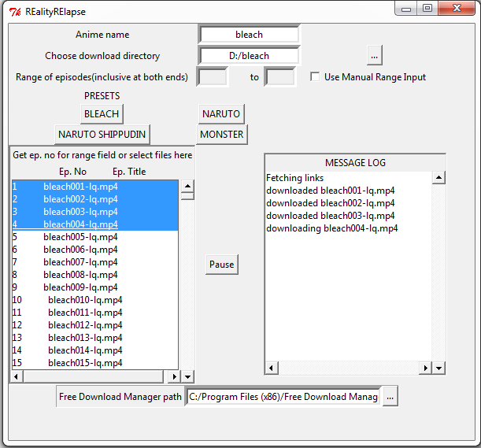Click episode list scroll down arrow
Image resolution: width=481 pixels, height=448 pixels.
point(187,376)
